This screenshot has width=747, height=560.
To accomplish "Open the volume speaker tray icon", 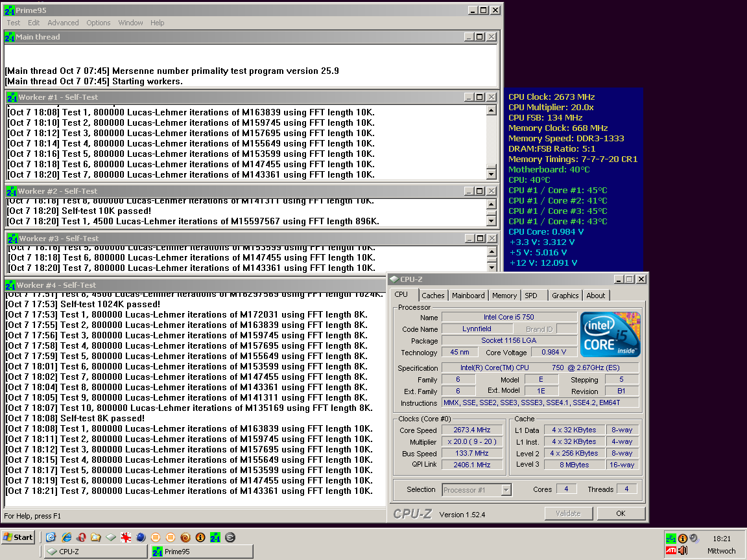I will [683, 551].
